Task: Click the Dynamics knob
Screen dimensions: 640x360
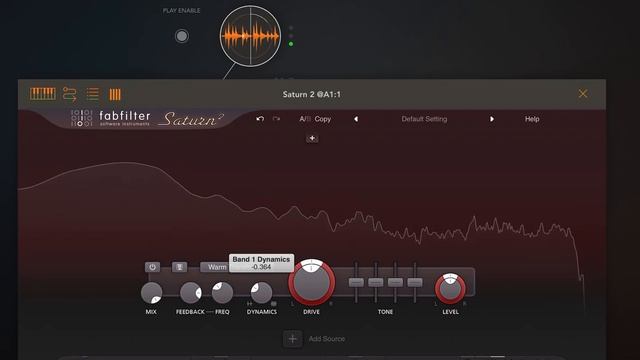Action: point(261,293)
